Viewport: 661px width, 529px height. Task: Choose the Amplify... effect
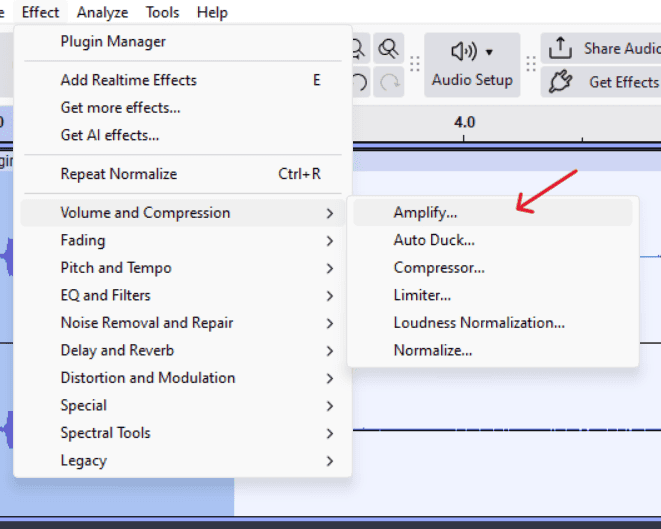492,212
